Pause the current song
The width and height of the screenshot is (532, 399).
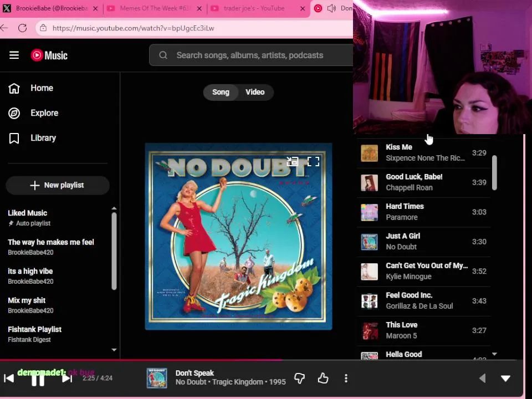pyautogui.click(x=38, y=379)
